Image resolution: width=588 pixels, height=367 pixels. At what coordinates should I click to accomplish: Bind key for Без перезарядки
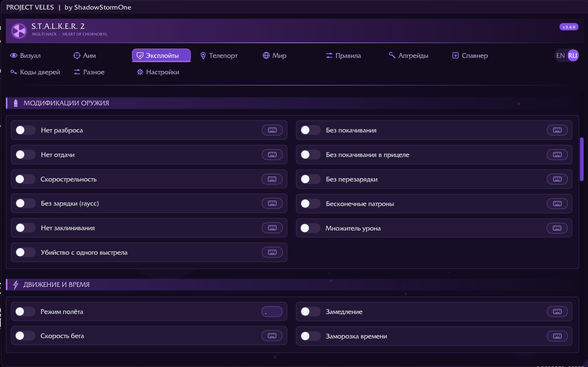(557, 179)
